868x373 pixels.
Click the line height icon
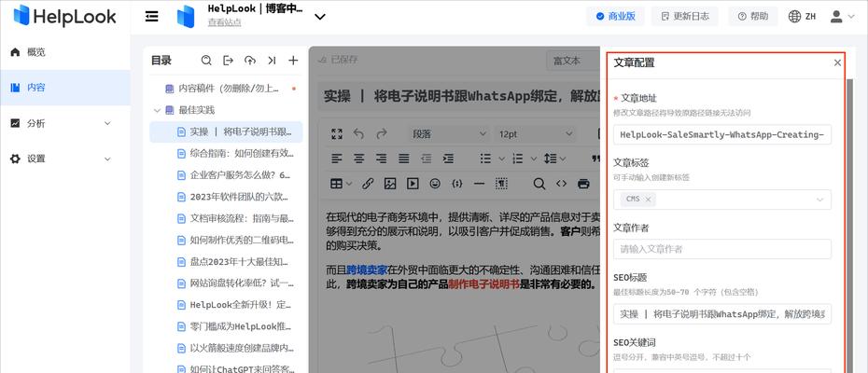(x=551, y=159)
